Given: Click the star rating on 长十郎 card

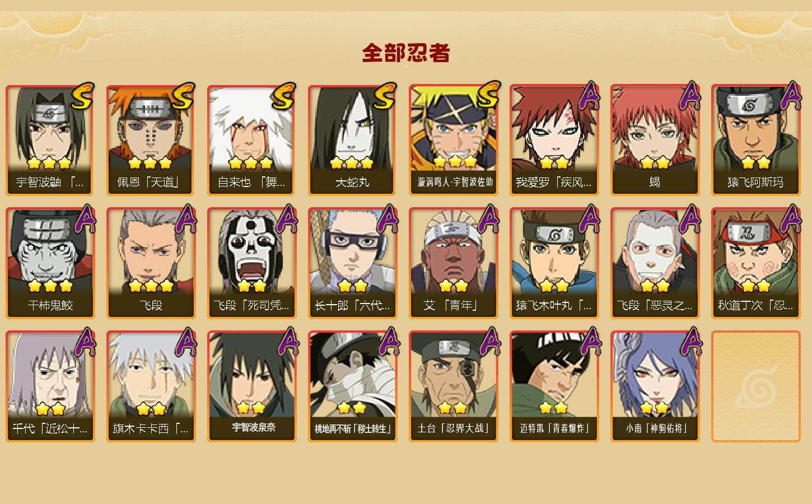Looking at the screenshot, I should pos(353,286).
